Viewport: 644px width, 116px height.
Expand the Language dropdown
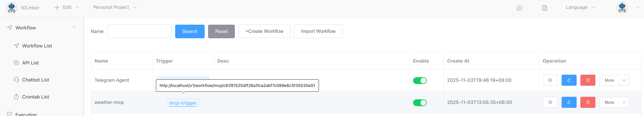coord(580,7)
